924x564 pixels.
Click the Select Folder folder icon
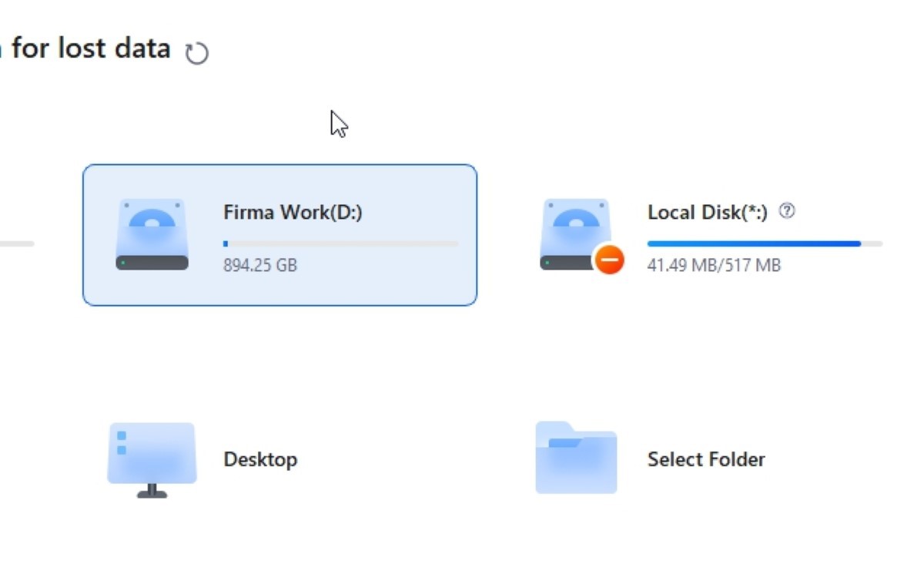[576, 458]
